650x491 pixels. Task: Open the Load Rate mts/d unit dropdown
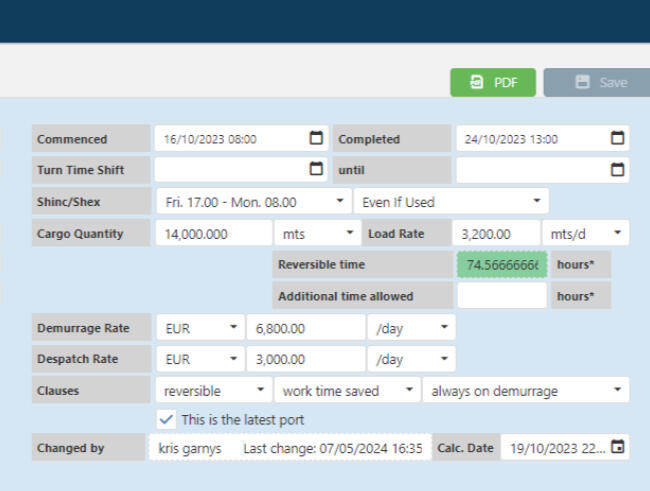(585, 233)
